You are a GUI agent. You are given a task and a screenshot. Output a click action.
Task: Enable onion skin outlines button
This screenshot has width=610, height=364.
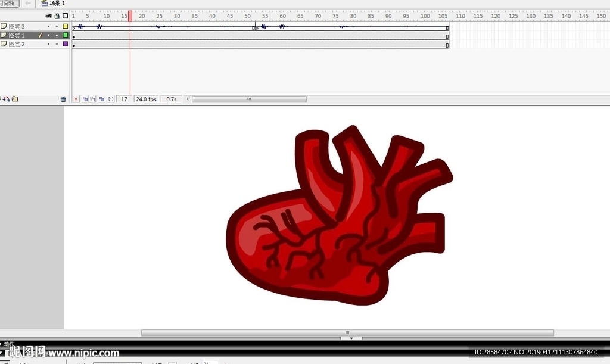[x=92, y=99]
